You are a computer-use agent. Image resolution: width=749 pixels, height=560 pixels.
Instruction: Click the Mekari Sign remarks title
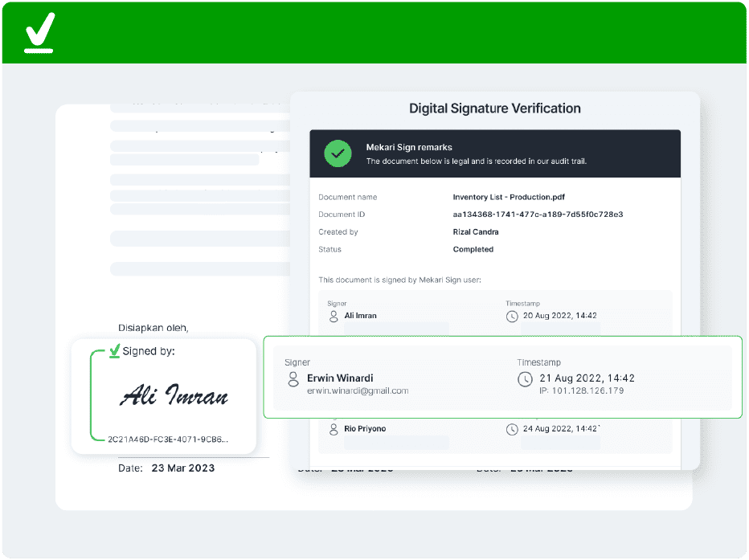click(409, 148)
